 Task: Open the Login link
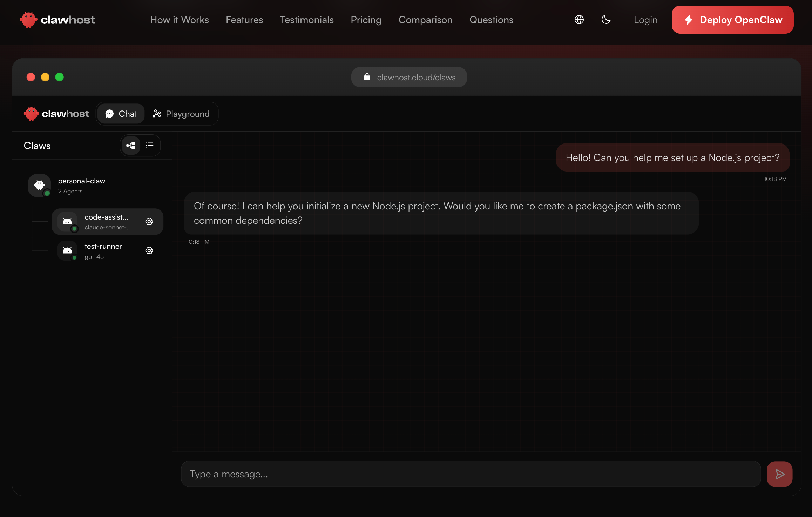point(645,20)
